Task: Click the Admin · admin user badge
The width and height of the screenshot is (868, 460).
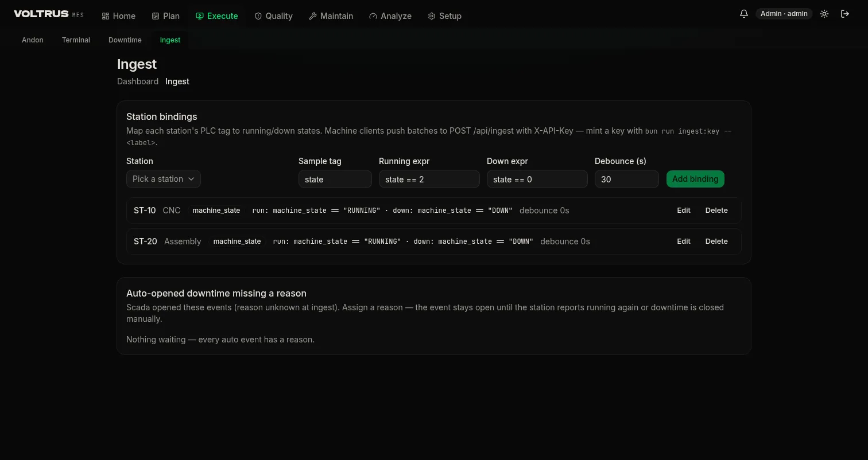Action: click(x=784, y=14)
